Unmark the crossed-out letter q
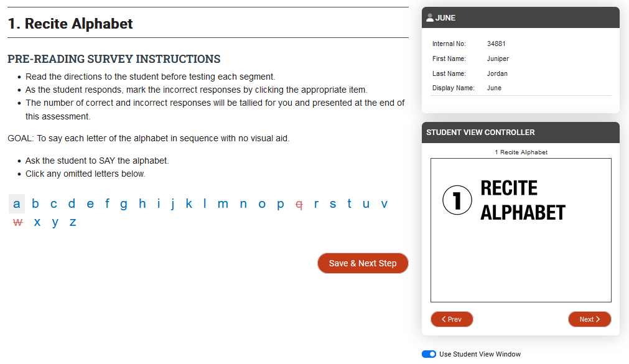This screenshot has width=629, height=364. click(x=299, y=204)
